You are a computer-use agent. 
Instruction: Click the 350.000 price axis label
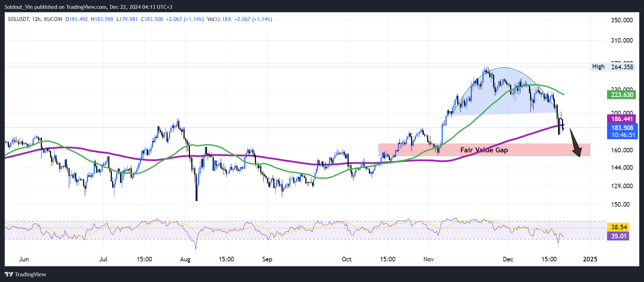[x=622, y=20]
